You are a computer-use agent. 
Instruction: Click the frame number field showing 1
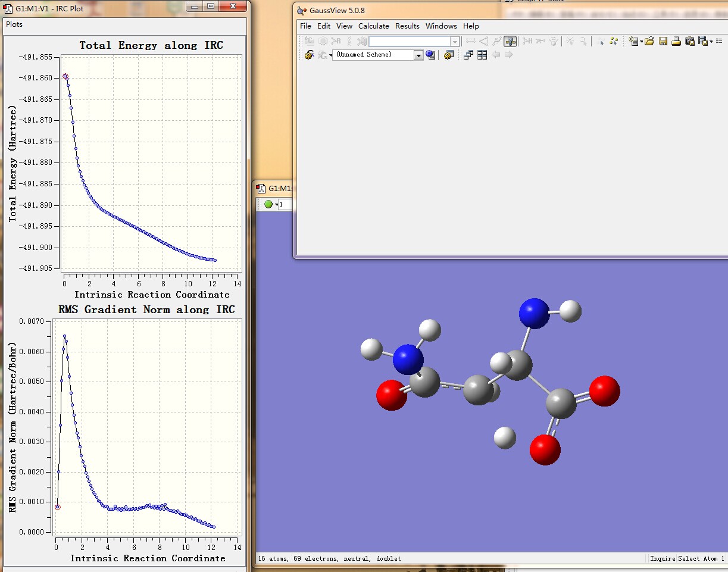(x=285, y=204)
